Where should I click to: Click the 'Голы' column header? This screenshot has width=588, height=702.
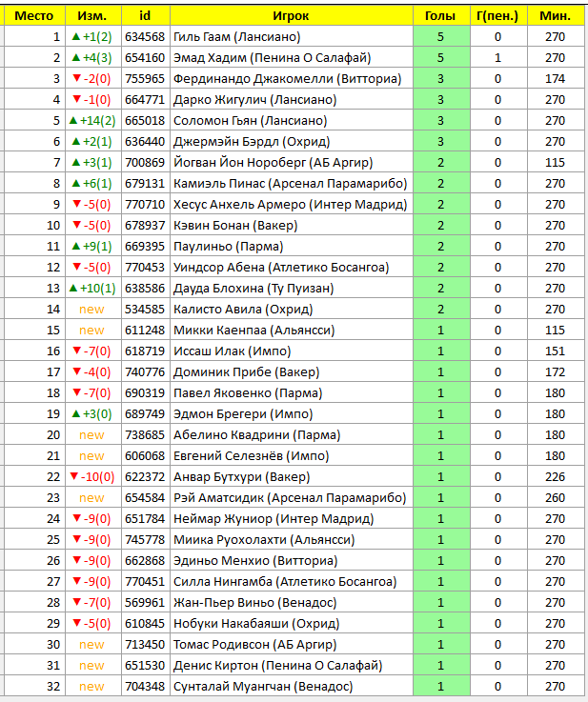441,16
